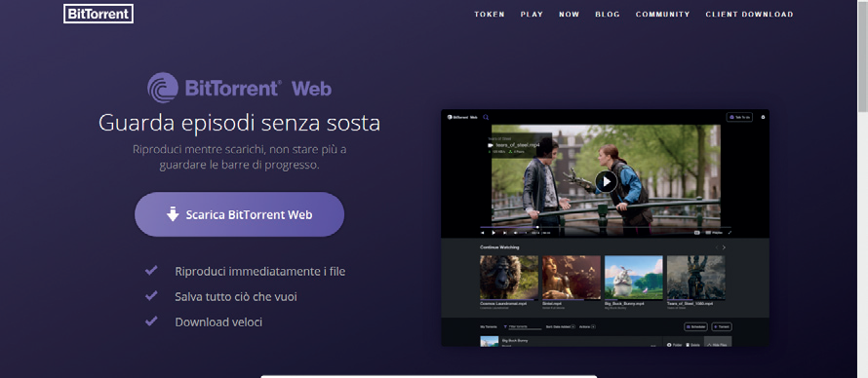Click the fullscreen icon in video player
868x378 pixels.
pyautogui.click(x=730, y=233)
